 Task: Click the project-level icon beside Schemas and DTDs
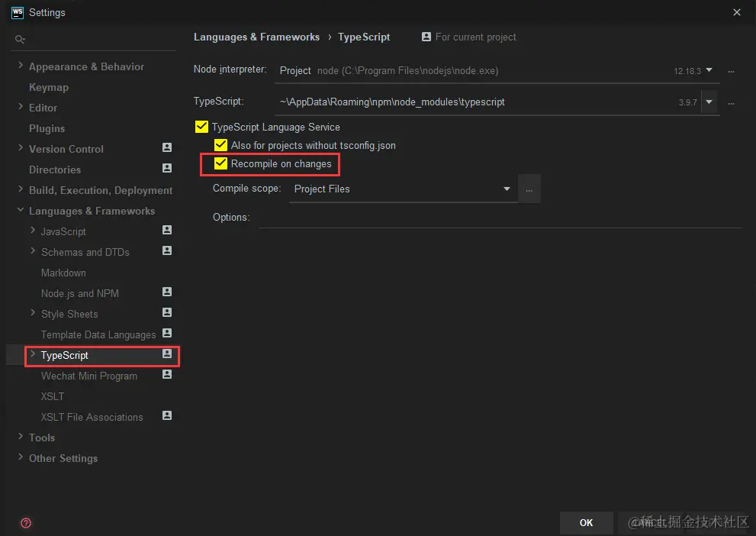(x=167, y=251)
